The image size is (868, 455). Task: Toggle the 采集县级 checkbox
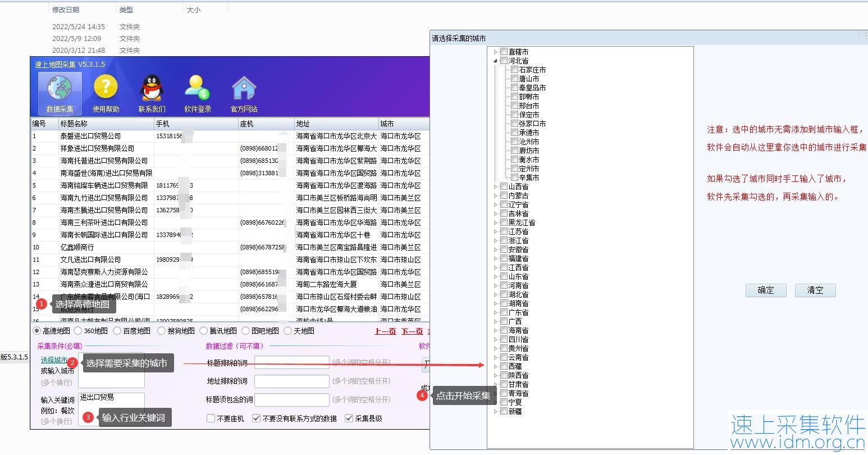349,418
